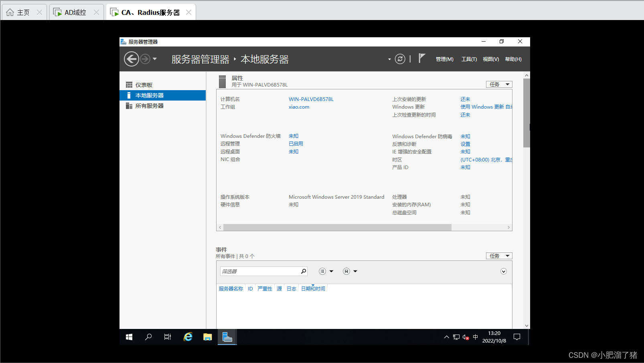644x363 pixels.
Task: Select 所有服务器 in the sidebar
Action: point(162,106)
